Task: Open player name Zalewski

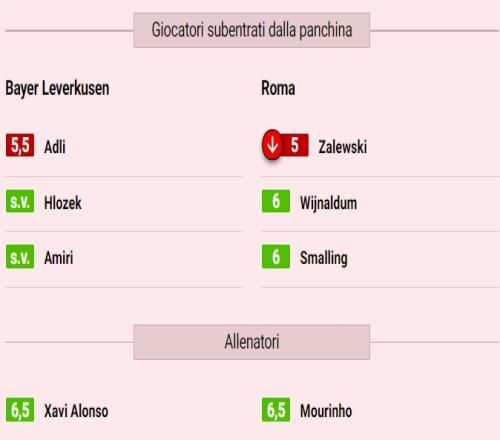Action: pos(343,147)
